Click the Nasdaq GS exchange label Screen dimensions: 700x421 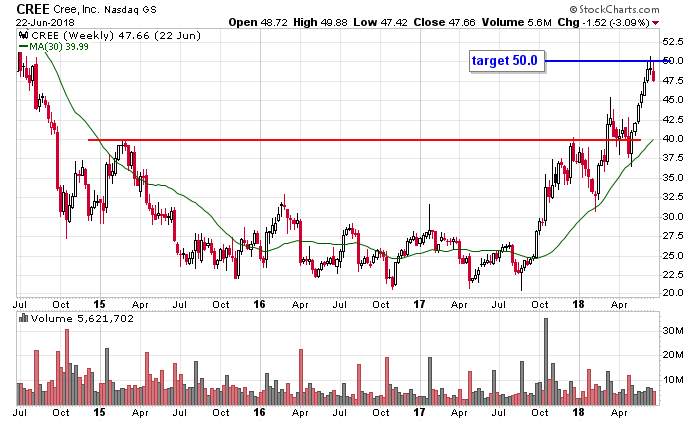(130, 9)
